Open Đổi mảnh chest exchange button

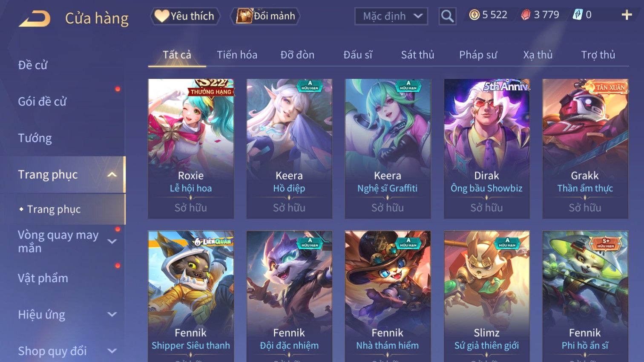click(266, 16)
